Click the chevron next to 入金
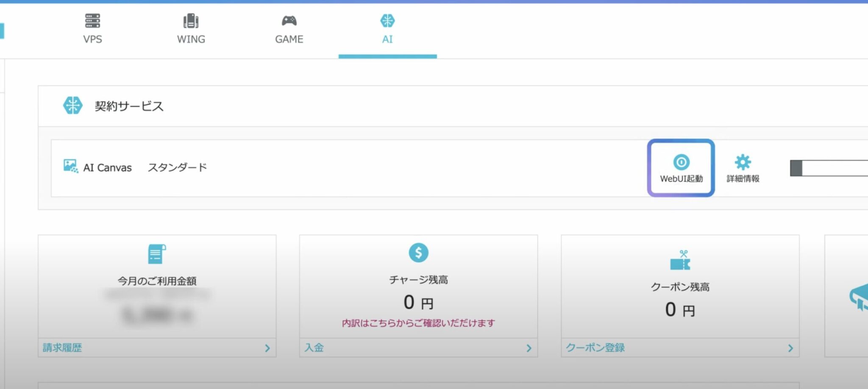The image size is (868, 389). tap(529, 348)
